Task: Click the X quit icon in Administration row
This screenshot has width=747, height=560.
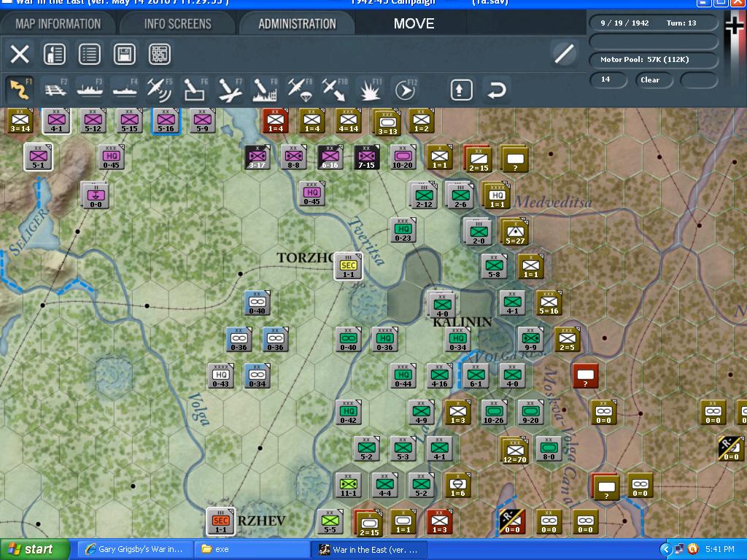Action: click(20, 54)
